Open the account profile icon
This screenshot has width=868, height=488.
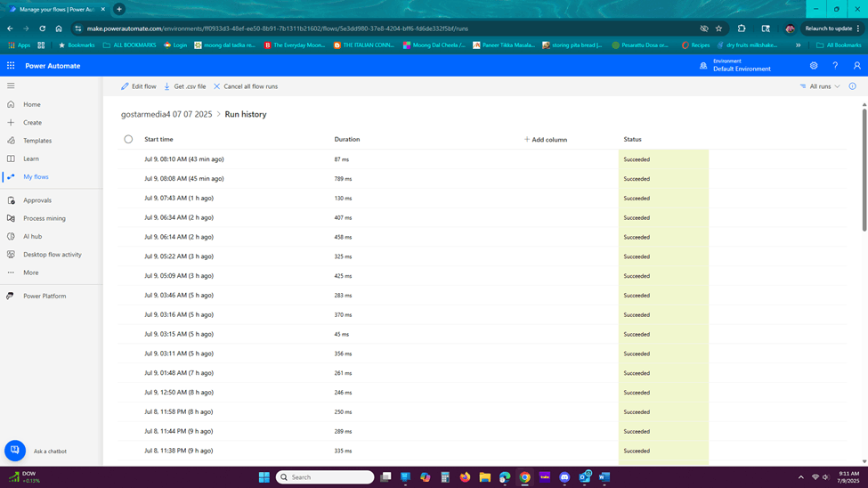click(x=857, y=65)
